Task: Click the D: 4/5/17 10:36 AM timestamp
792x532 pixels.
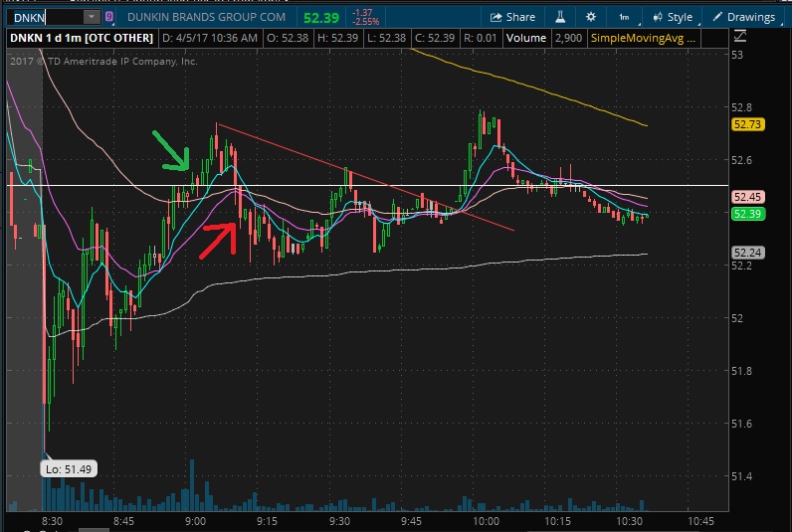Action: pos(210,38)
